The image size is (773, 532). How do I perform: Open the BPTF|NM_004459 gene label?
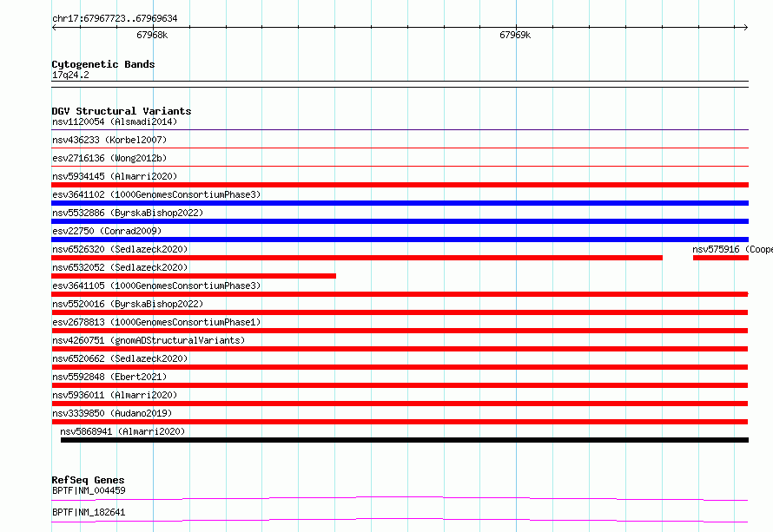(x=89, y=490)
